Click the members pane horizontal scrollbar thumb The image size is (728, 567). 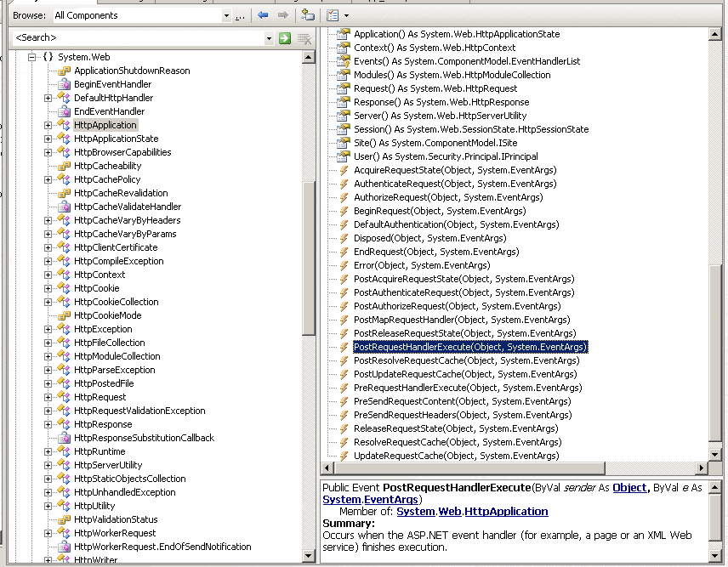point(469,468)
